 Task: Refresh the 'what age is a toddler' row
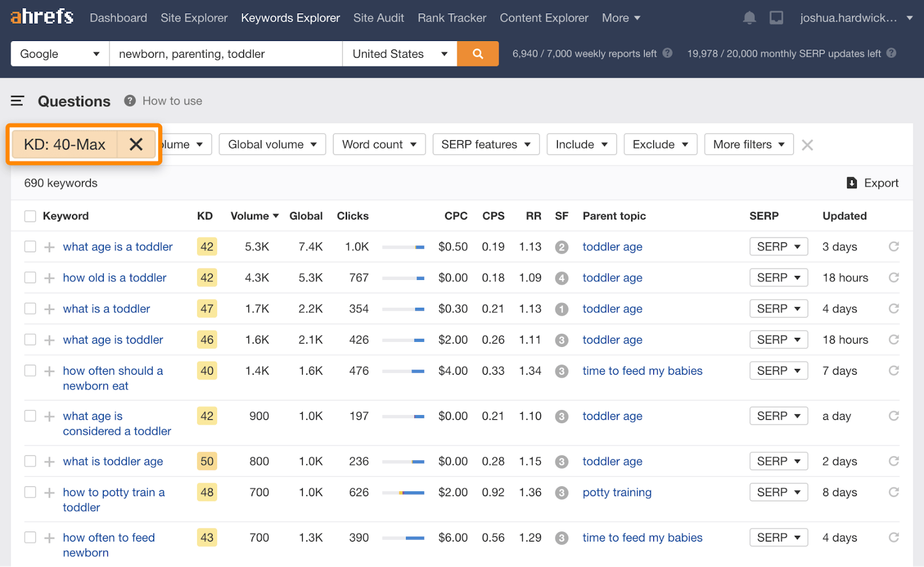(893, 247)
